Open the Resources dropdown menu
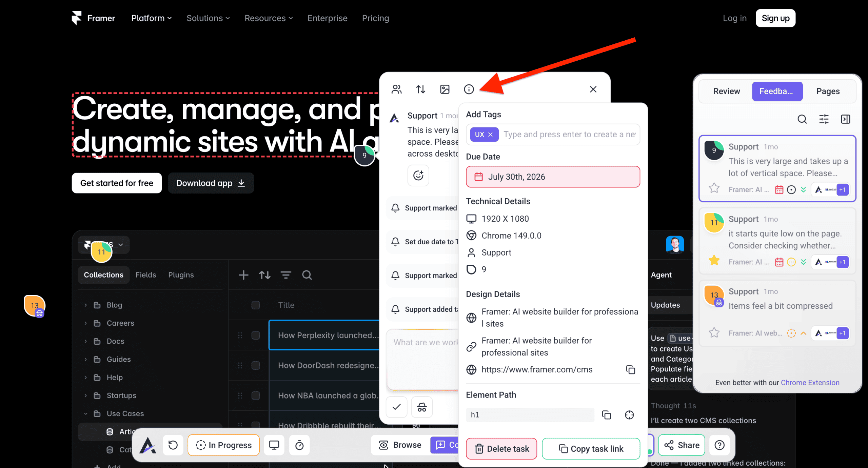 tap(269, 18)
